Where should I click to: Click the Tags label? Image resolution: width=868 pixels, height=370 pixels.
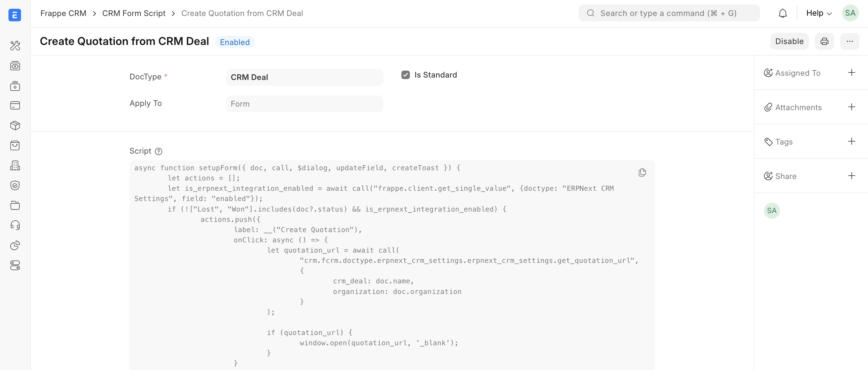tap(784, 142)
